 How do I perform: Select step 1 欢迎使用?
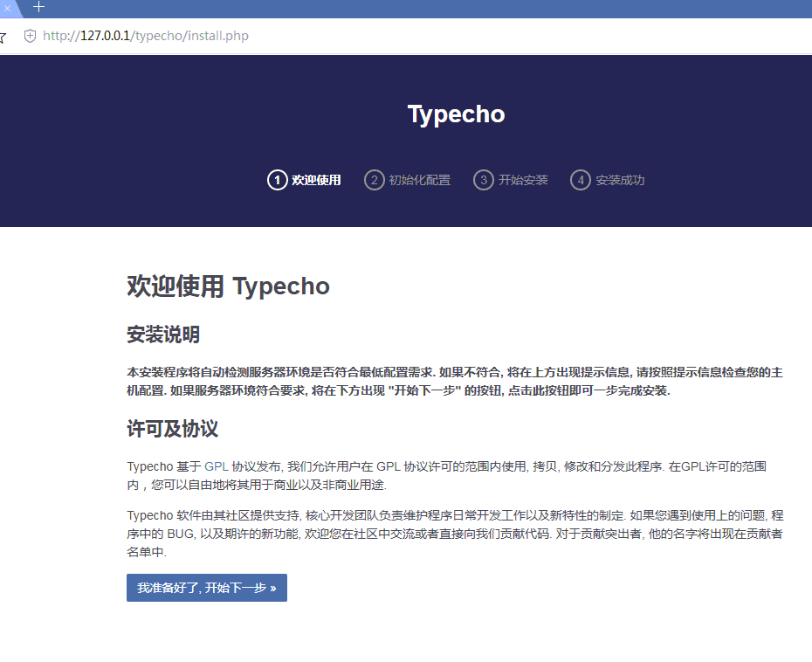point(304,180)
